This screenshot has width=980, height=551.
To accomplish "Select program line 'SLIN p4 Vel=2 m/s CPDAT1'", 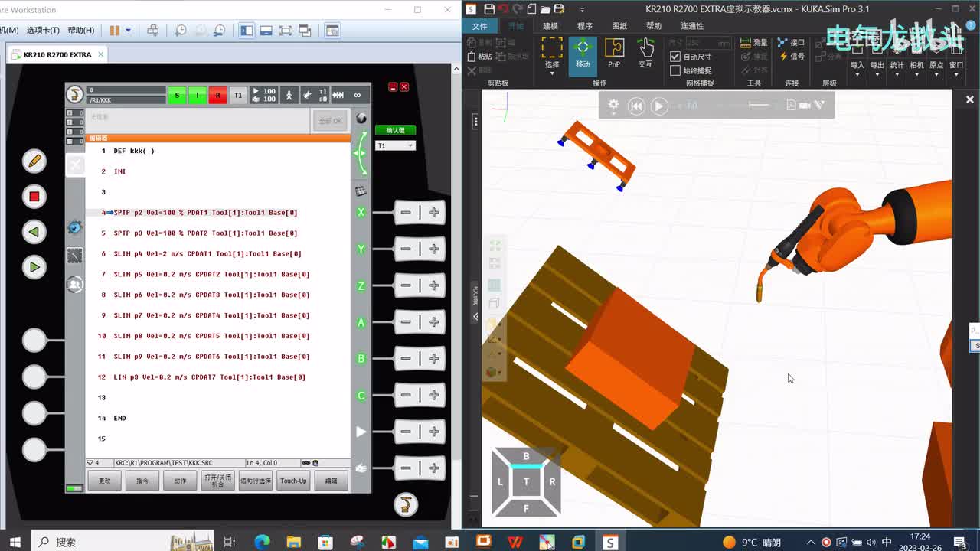I will coord(207,253).
